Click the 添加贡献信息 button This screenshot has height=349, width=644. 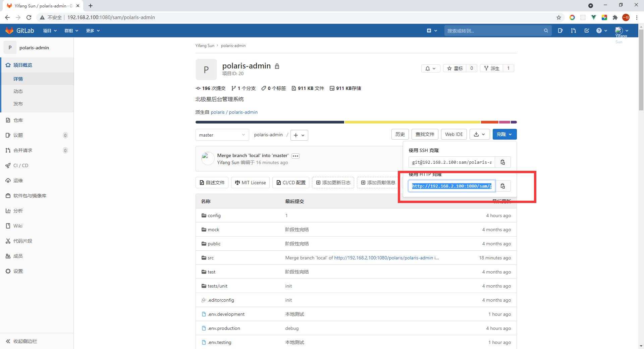click(x=378, y=183)
